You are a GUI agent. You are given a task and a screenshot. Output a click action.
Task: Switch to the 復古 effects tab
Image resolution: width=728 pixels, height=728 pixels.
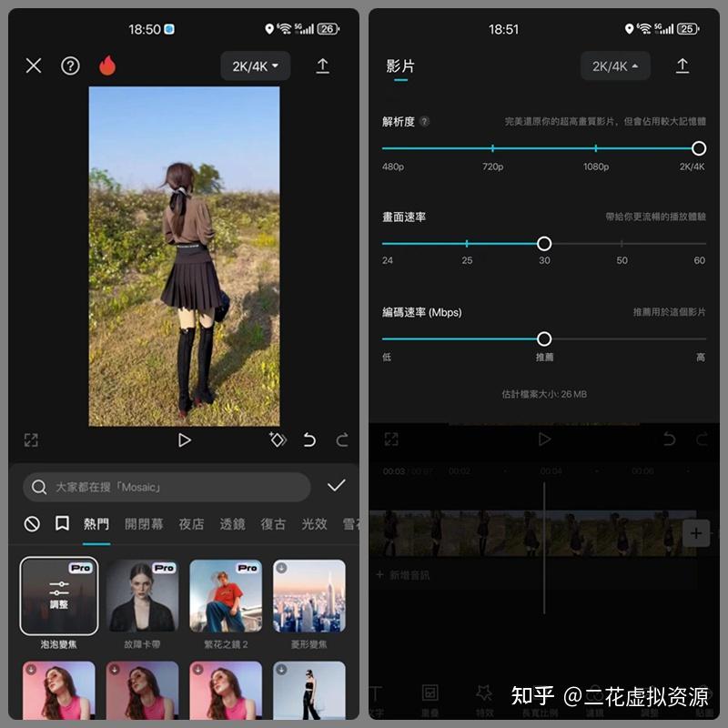point(273,524)
